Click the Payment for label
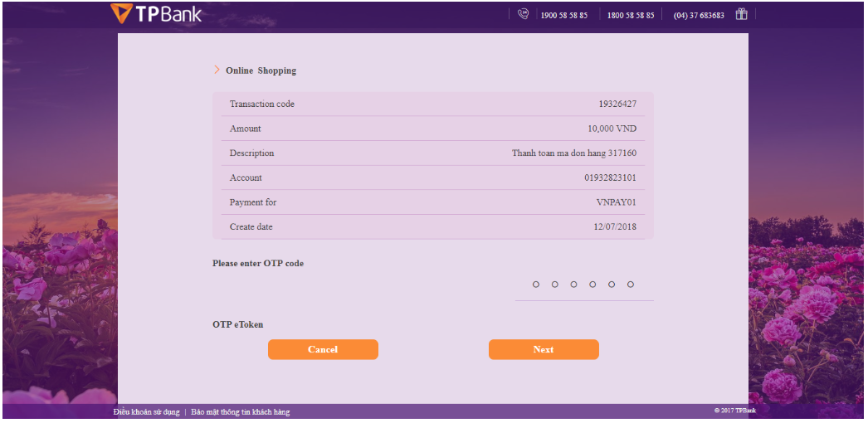The width and height of the screenshot is (868, 423). [x=253, y=202]
